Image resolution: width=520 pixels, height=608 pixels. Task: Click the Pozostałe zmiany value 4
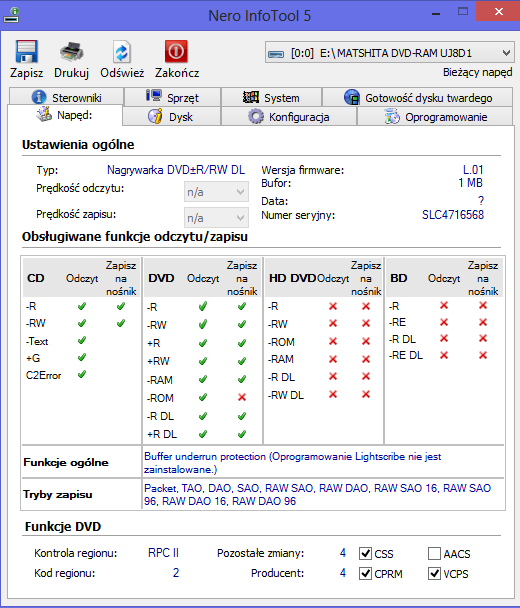point(343,553)
